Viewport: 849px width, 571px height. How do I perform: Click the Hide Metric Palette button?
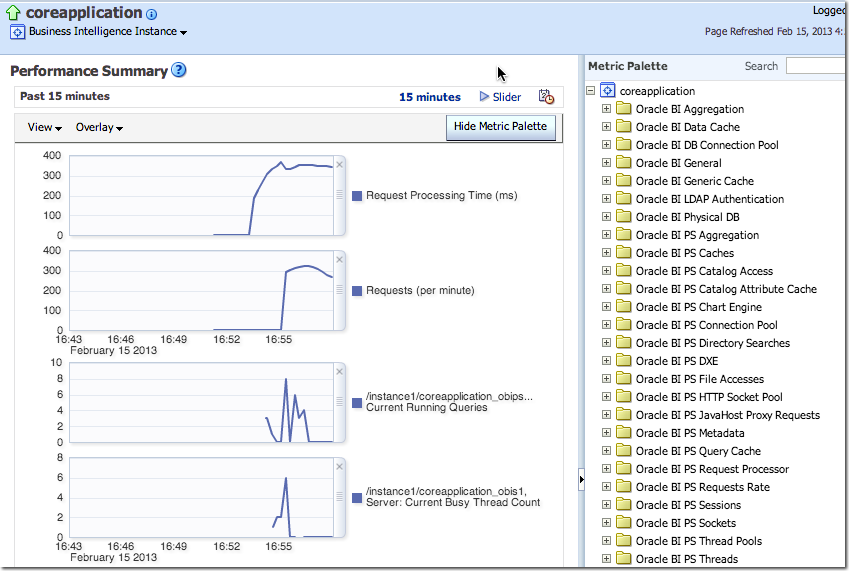pos(500,127)
